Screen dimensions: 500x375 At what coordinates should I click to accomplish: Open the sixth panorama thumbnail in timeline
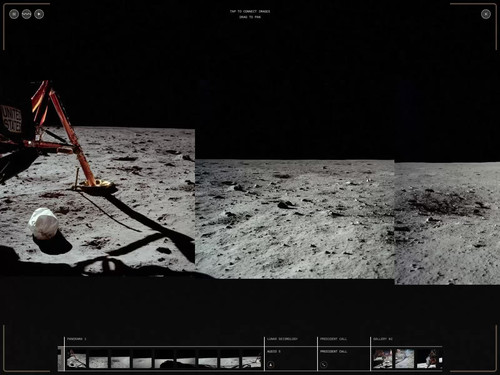(x=186, y=359)
